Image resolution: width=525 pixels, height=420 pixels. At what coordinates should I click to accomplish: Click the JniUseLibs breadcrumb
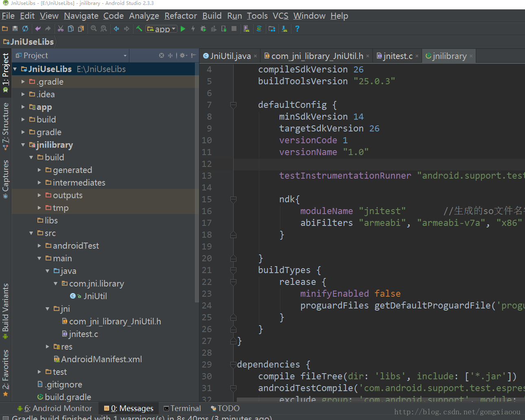point(28,42)
